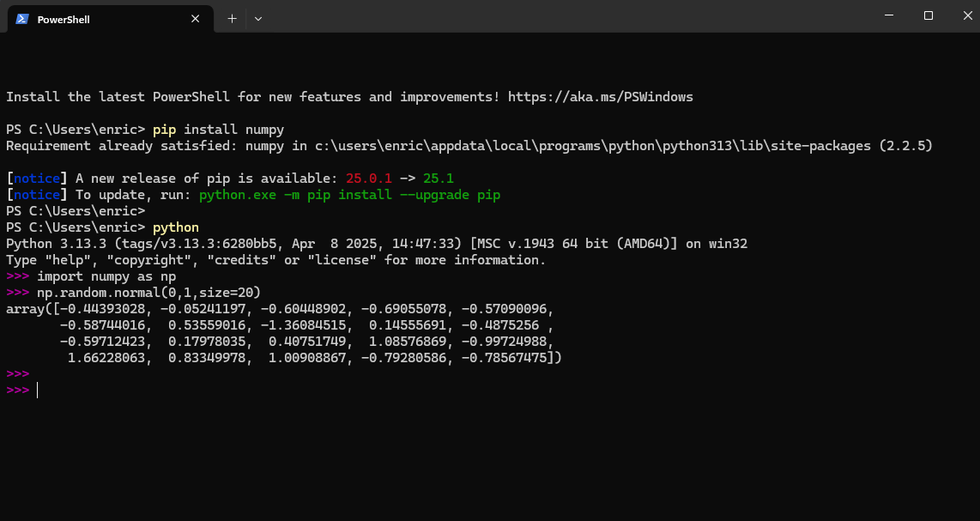Click the red pip version 25.0.1

369,179
